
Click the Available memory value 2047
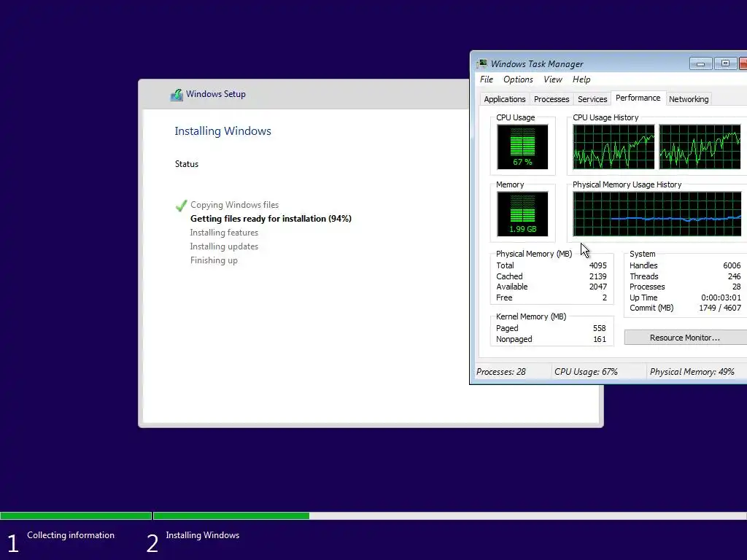pos(598,287)
